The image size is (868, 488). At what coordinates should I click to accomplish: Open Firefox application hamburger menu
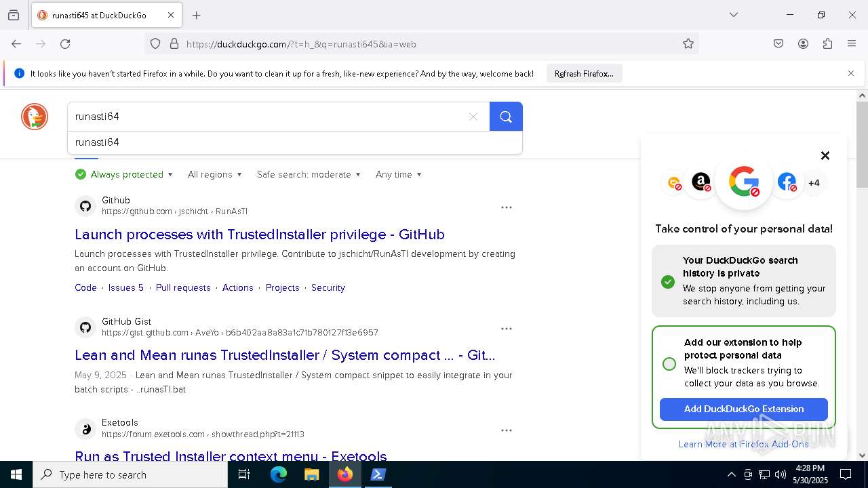click(852, 44)
